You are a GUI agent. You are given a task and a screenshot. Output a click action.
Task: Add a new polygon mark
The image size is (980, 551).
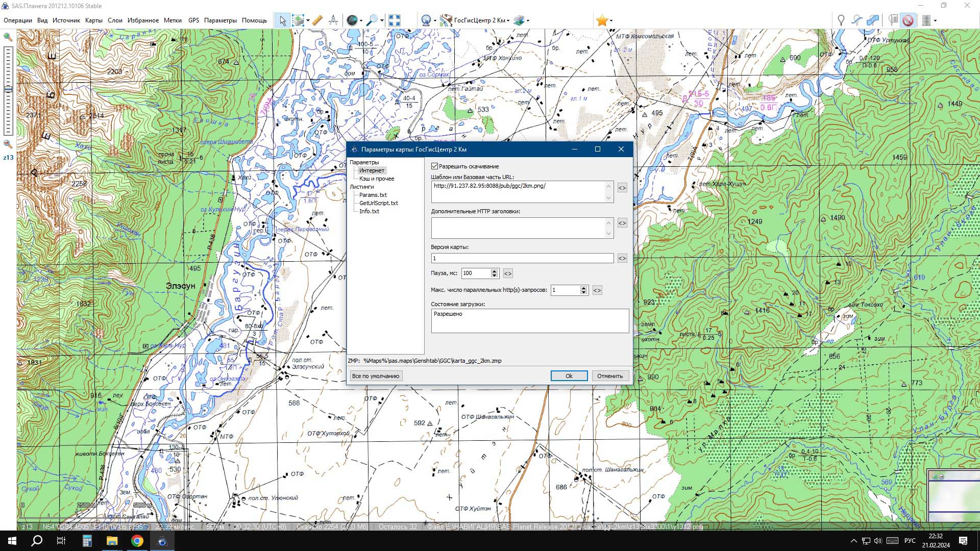873,20
